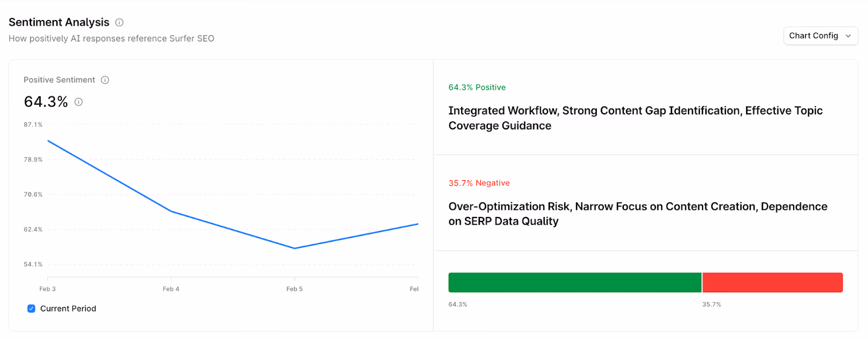Screen dimensions: 868x339
Task: Click the Sentiment Analysis heading
Action: point(59,22)
